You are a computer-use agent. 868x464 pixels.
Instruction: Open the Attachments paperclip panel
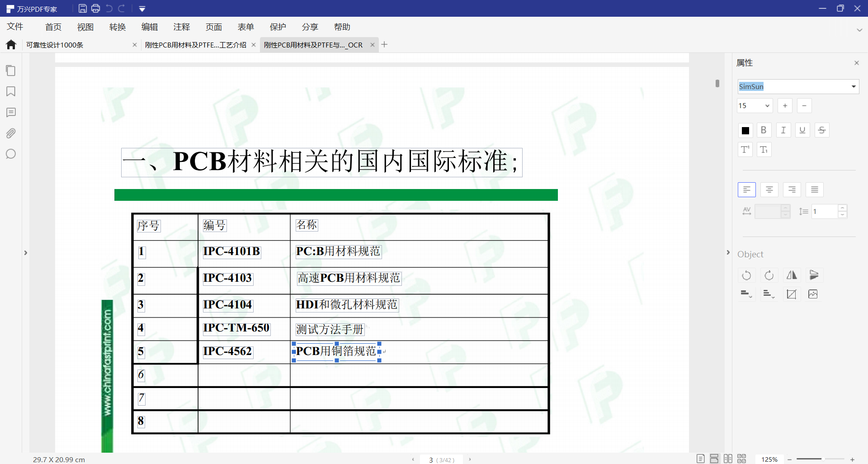tap(11, 133)
